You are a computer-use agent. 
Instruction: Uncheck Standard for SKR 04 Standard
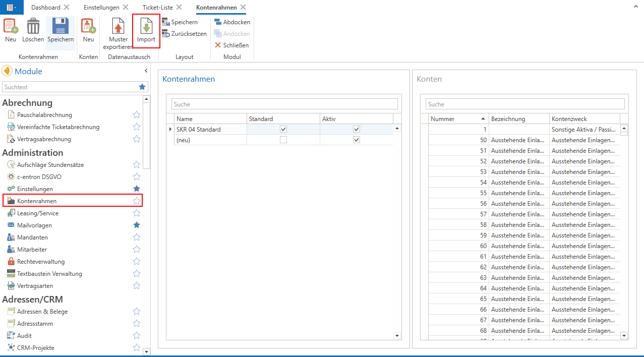click(283, 129)
